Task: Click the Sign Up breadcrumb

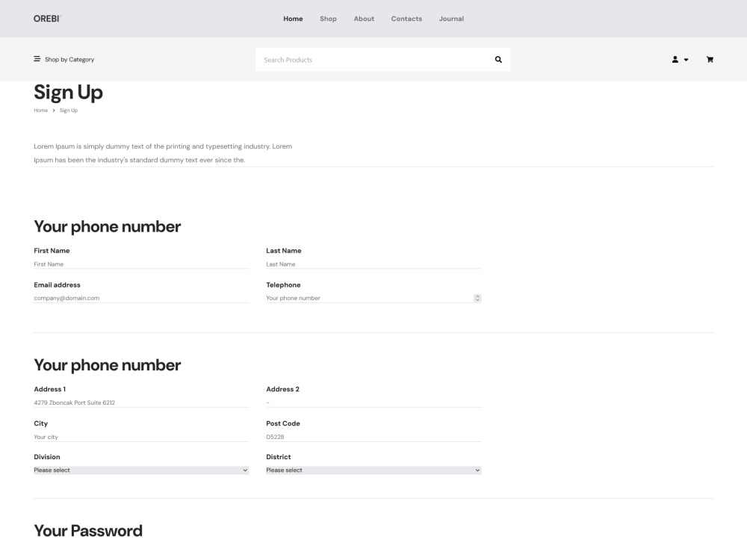Action: pos(69,111)
